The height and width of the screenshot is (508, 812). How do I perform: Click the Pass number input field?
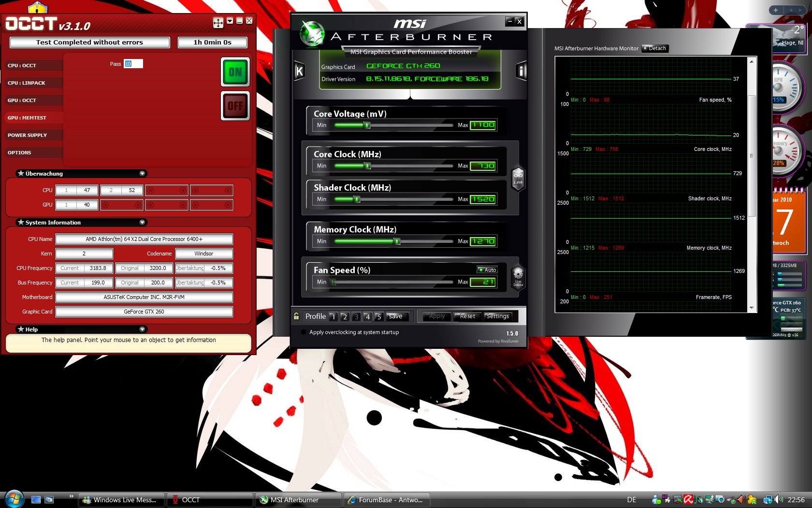pyautogui.click(x=133, y=64)
